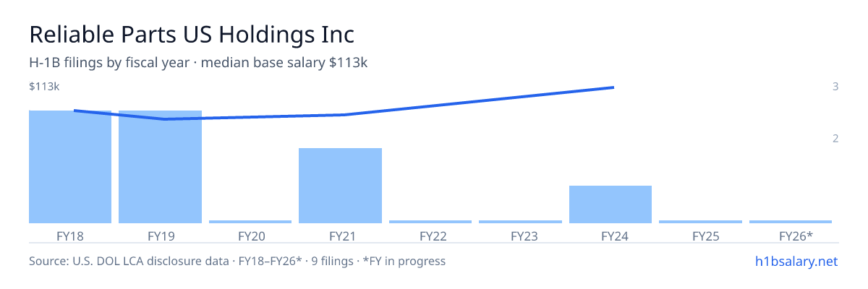Viewport: 868px width, 289px height.
Task: Click the FY25 bar stub
Action: [700, 222]
